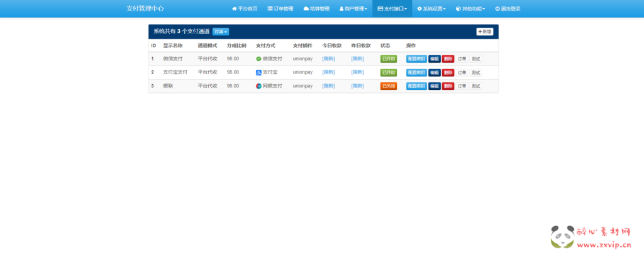Refresh 今日收款 for 微信支付 row
This screenshot has width=644, height=265.
click(x=328, y=58)
